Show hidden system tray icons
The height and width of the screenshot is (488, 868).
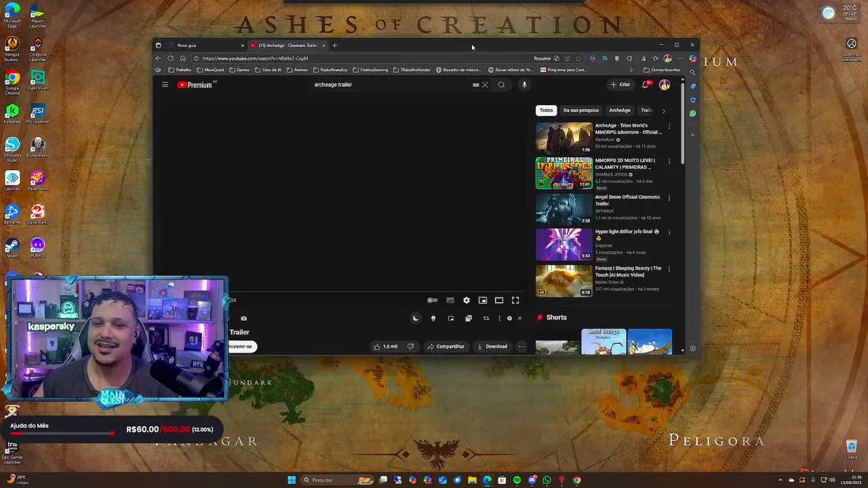pos(780,480)
